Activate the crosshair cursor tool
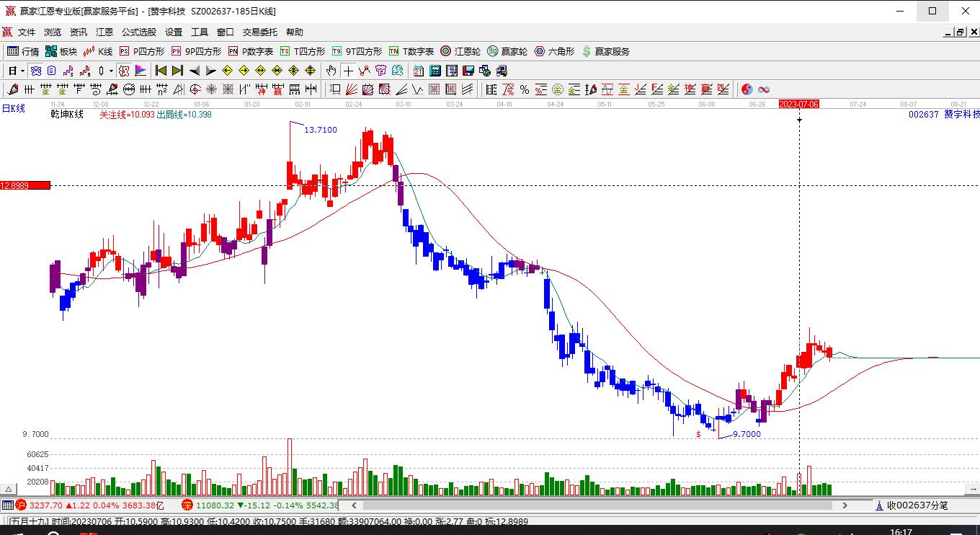Screen dimensions: 980x535 tap(348, 71)
